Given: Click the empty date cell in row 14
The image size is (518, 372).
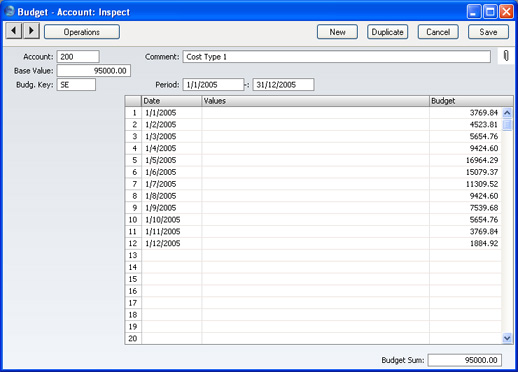Looking at the screenshot, I should (172, 267).
